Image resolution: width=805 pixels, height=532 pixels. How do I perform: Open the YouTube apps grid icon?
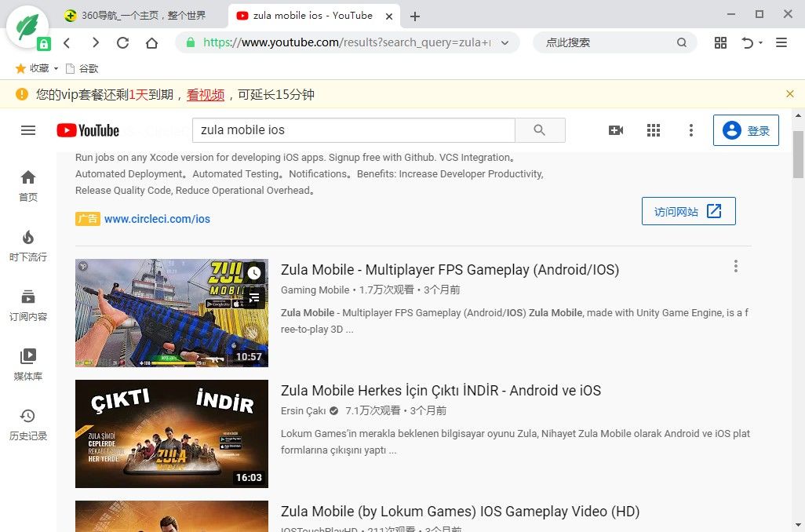(653, 130)
